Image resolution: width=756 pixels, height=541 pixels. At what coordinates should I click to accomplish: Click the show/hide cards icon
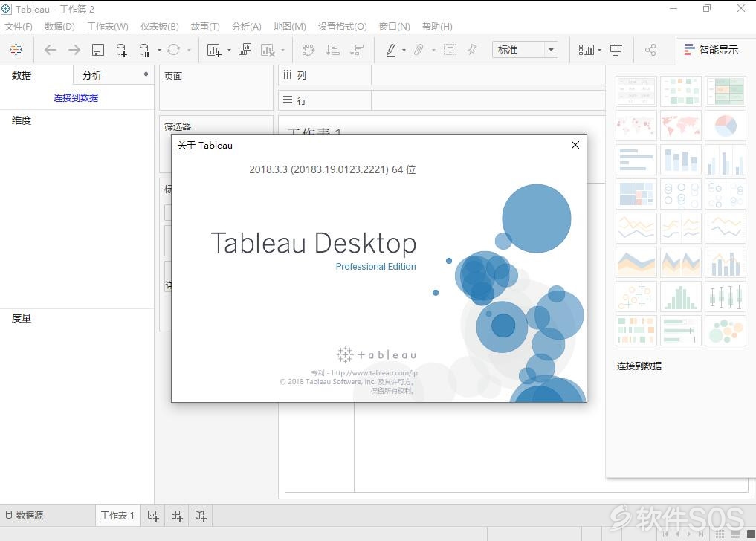pyautogui.click(x=587, y=50)
